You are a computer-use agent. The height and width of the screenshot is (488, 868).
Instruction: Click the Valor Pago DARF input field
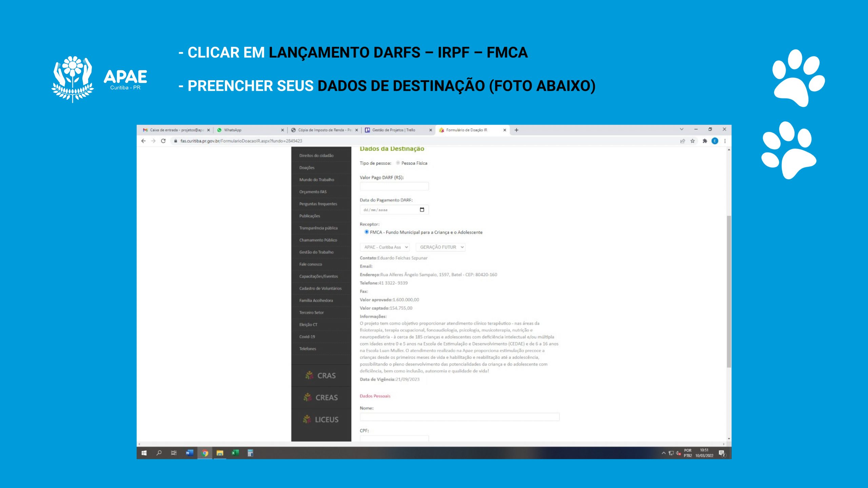point(394,186)
